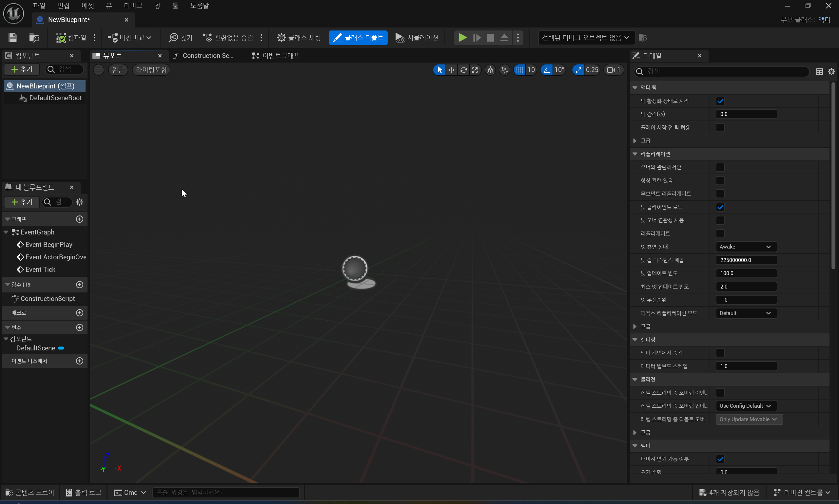Click the 콘텐츠 드로어 button

tap(30, 493)
